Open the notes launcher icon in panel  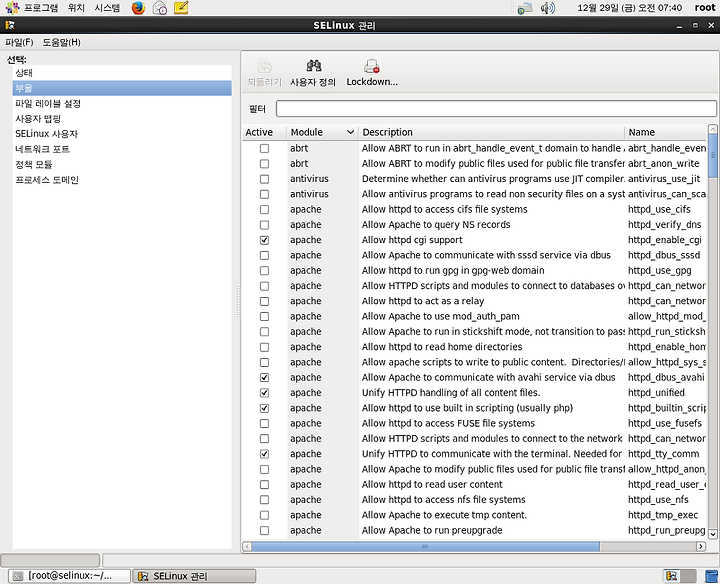click(x=181, y=8)
